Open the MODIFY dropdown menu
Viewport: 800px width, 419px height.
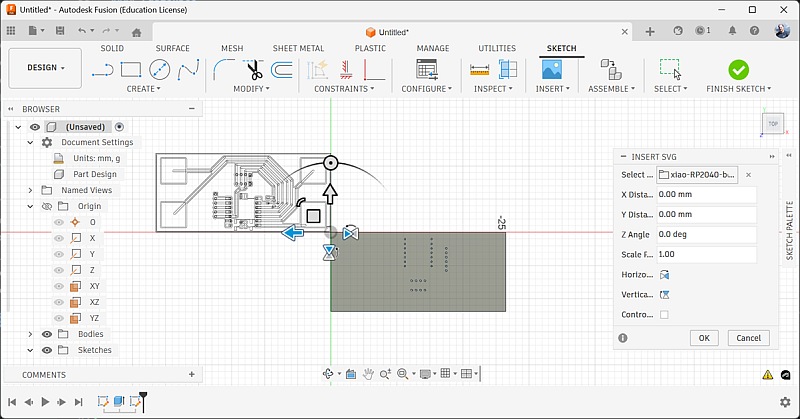coord(251,89)
